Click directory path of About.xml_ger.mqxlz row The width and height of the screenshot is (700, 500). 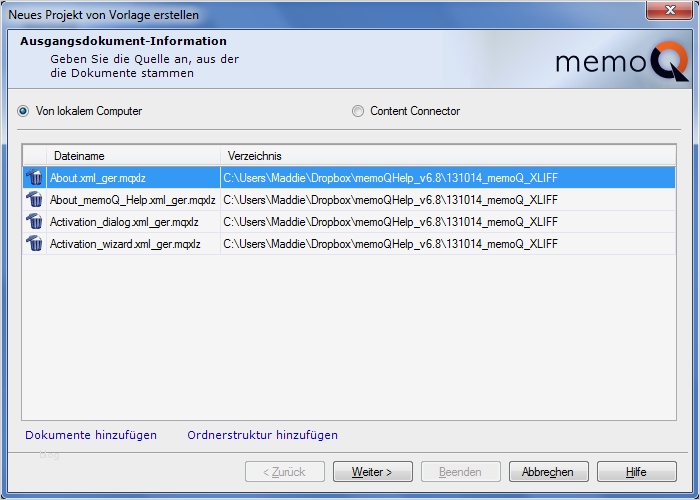(391, 178)
